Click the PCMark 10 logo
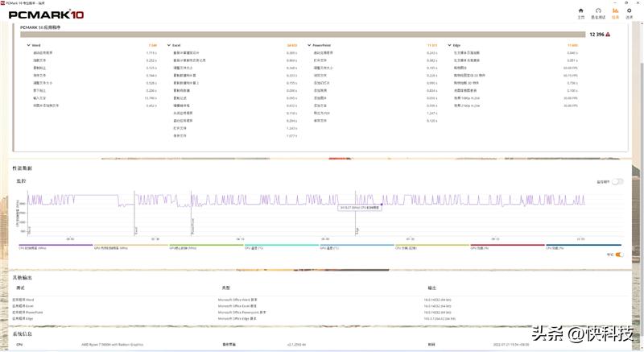The width and height of the screenshot is (644, 352). pos(46,14)
